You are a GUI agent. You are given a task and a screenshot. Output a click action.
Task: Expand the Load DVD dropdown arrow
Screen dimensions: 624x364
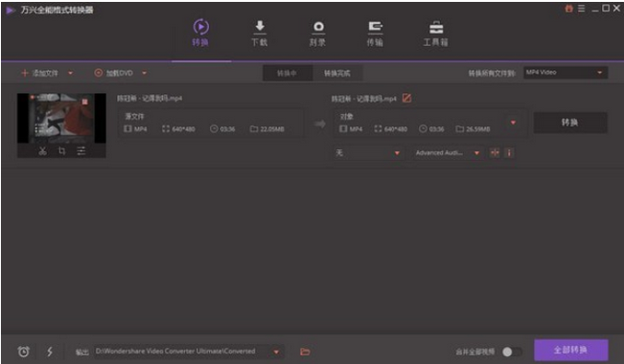pyautogui.click(x=144, y=73)
